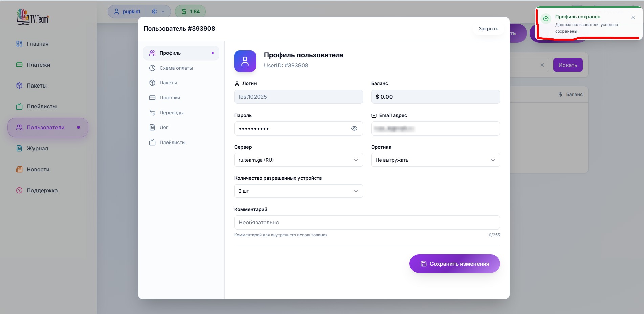Go to Платежи tab in user modal
644x314 pixels.
point(170,98)
